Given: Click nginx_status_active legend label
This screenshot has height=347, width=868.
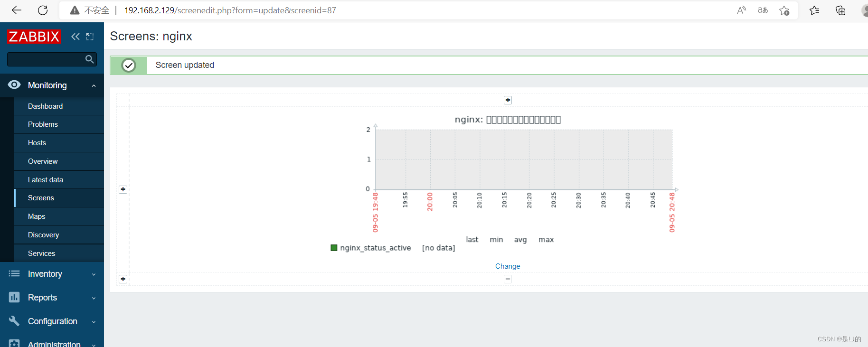Looking at the screenshot, I should tap(376, 248).
